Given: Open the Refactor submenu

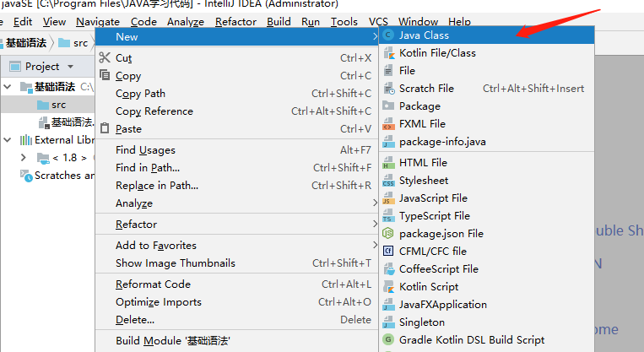Looking at the screenshot, I should coord(136,225).
